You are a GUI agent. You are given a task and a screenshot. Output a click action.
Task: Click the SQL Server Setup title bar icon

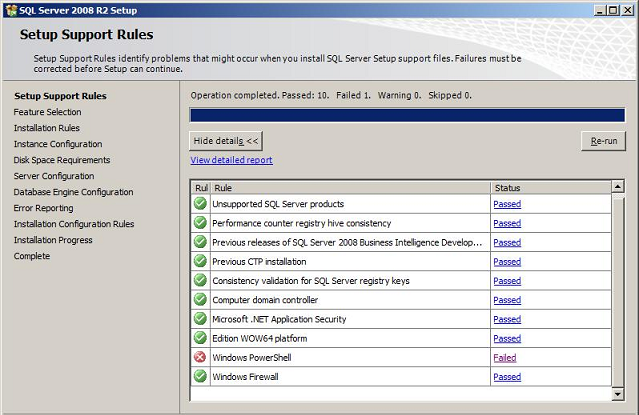[x=11, y=10]
